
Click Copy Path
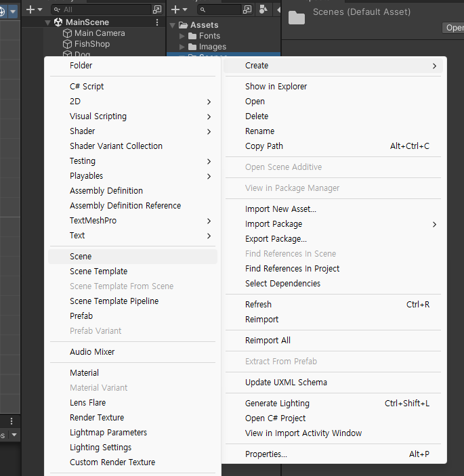click(333, 146)
